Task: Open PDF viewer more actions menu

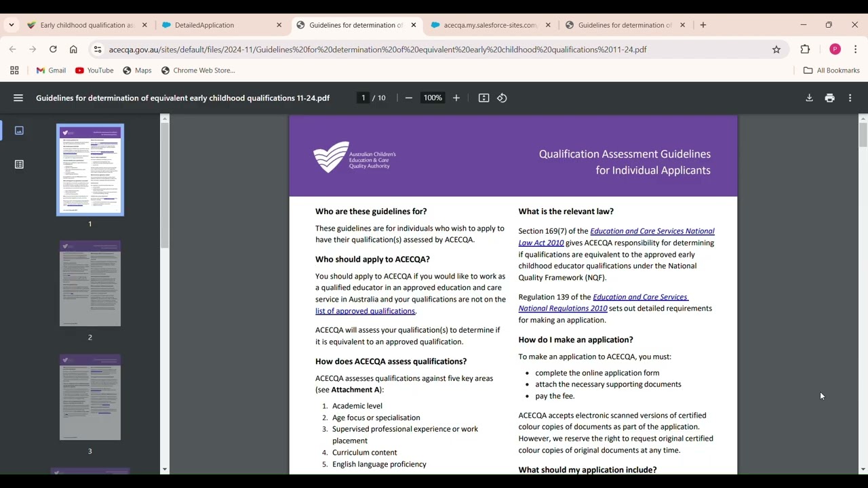Action: (850, 98)
